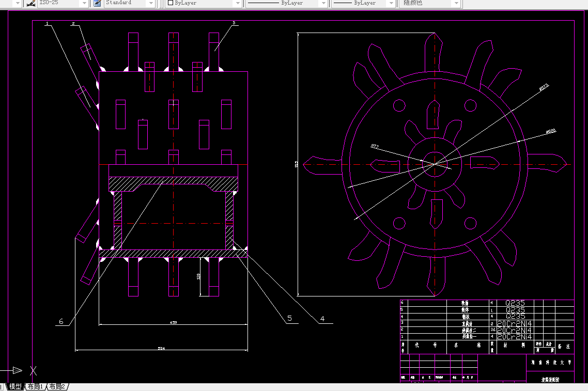Select the 534 overall width dimension text
588x391 pixels.
point(161,348)
